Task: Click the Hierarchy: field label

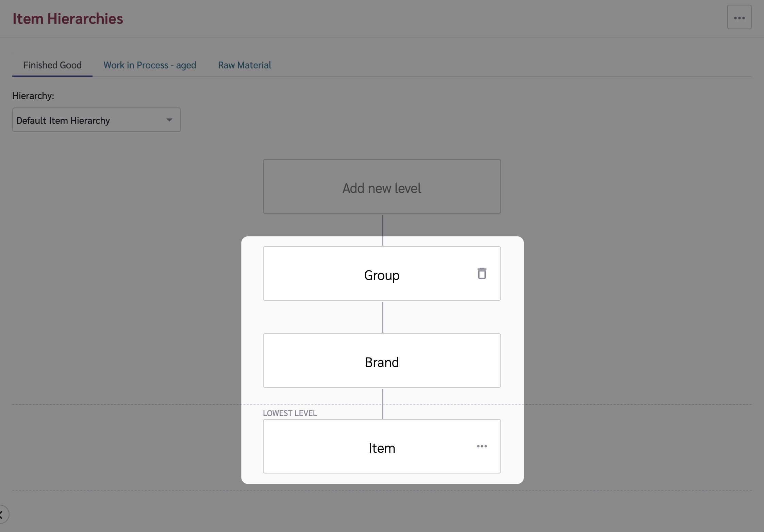Action: tap(33, 96)
